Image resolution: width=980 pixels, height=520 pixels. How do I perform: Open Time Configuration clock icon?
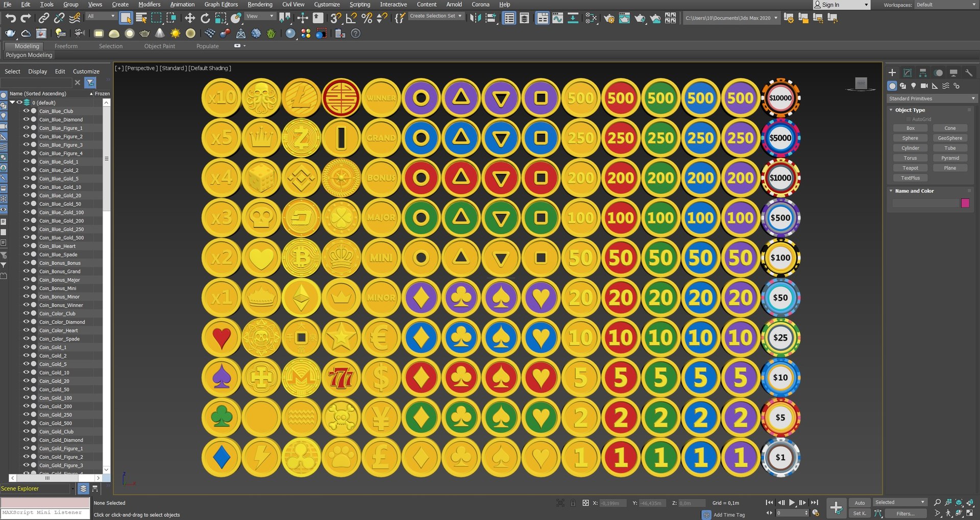(x=816, y=513)
